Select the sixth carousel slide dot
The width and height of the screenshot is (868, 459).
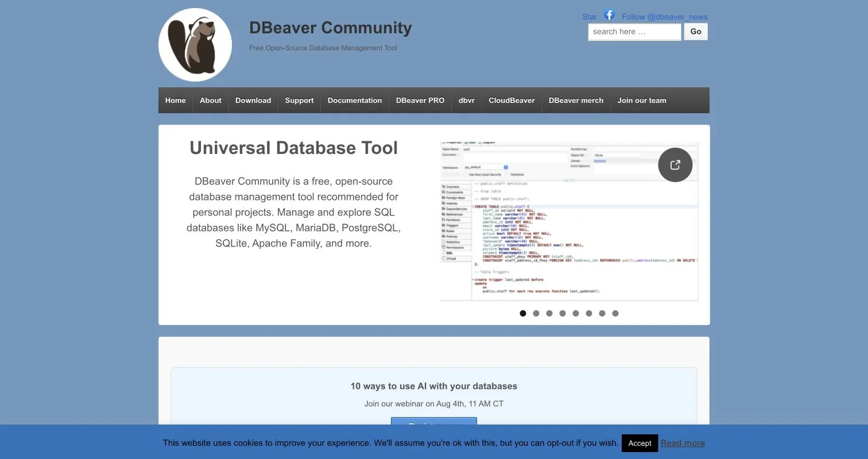click(589, 313)
